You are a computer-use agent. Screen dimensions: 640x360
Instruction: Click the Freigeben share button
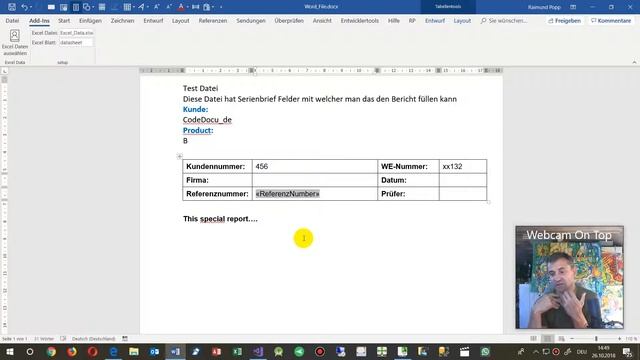564,20
